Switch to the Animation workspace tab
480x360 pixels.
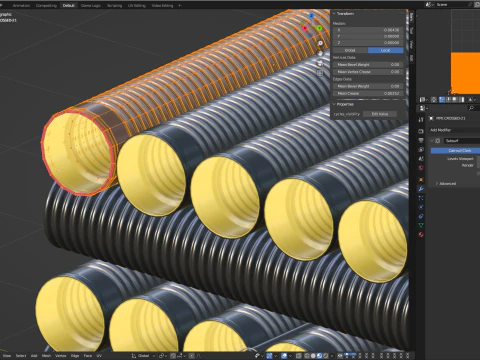click(x=21, y=5)
